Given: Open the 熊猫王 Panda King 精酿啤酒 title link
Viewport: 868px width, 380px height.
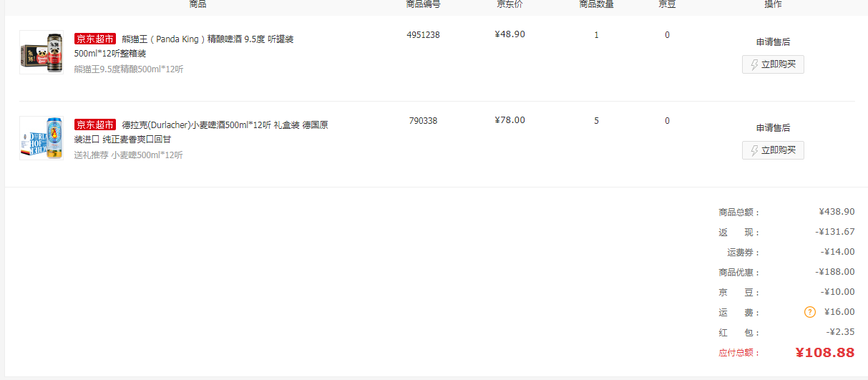Looking at the screenshot, I should pyautogui.click(x=184, y=47).
